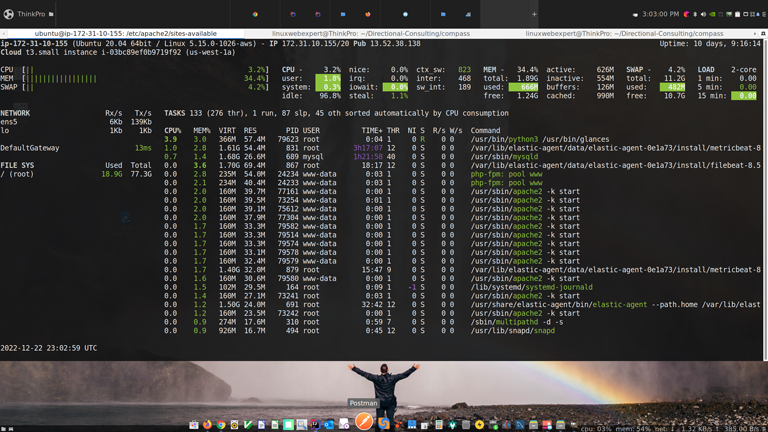This screenshot has height=432, width=768.
Task: Click the Cloud t3.small instance line
Action: pos(118,52)
